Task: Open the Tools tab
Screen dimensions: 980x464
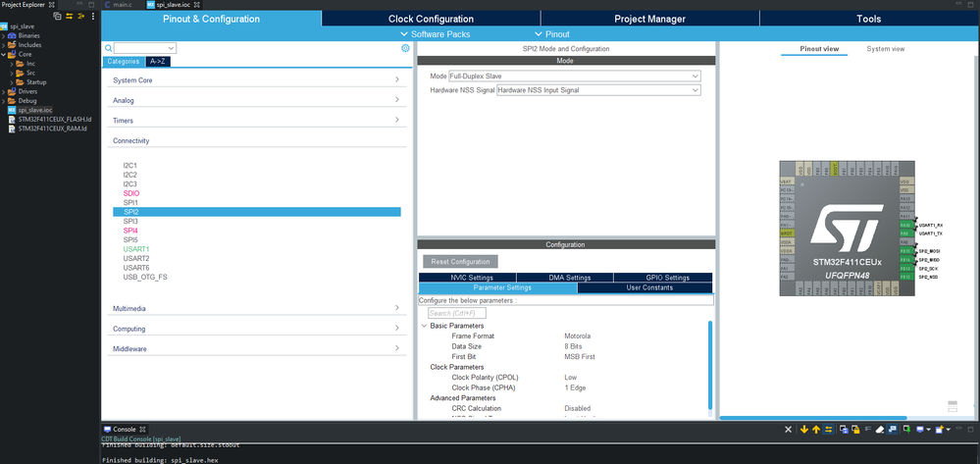Action: pyautogui.click(x=869, y=19)
